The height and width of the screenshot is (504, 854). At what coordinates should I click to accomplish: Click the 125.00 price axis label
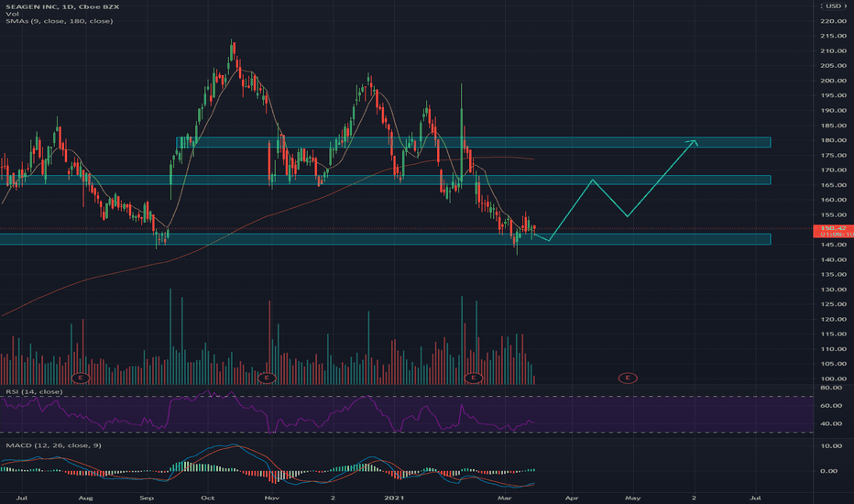[x=833, y=304]
